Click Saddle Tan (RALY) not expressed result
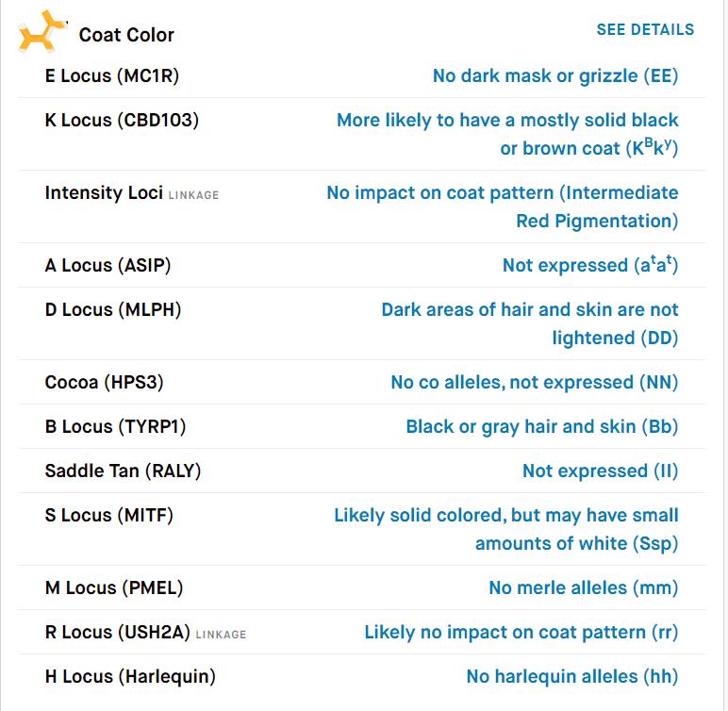The image size is (728, 711). (x=601, y=471)
